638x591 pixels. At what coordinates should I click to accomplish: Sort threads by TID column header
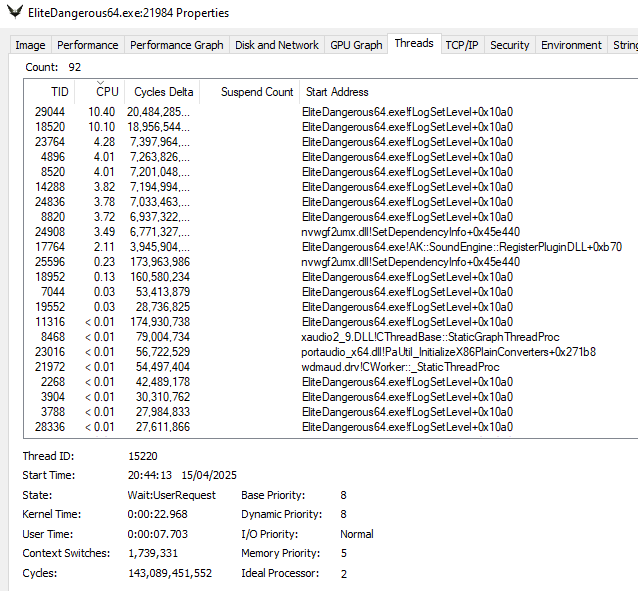click(x=49, y=92)
